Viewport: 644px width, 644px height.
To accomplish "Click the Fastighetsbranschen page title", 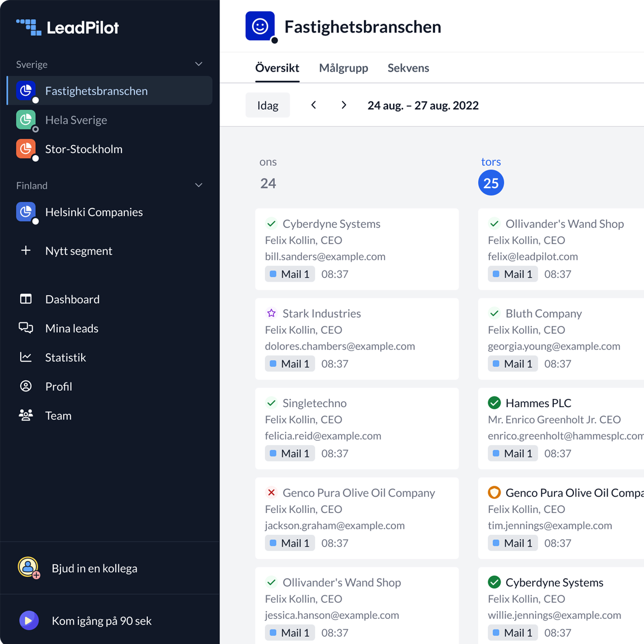I will click(x=363, y=27).
